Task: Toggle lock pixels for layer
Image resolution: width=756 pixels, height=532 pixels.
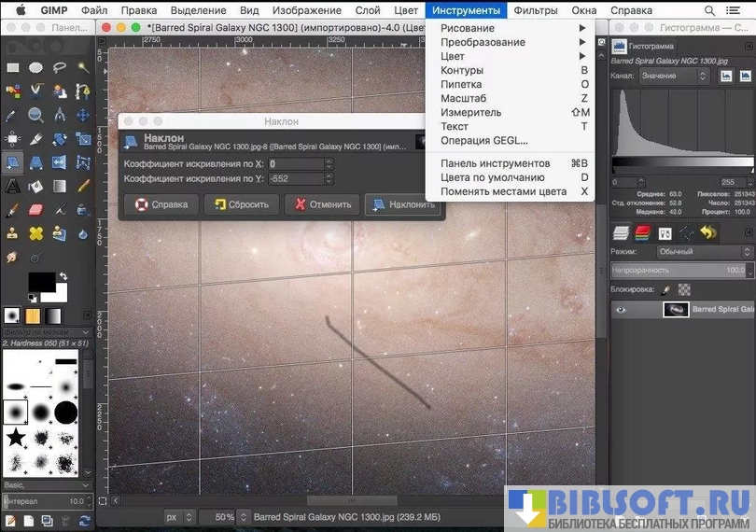Action: coord(665,289)
